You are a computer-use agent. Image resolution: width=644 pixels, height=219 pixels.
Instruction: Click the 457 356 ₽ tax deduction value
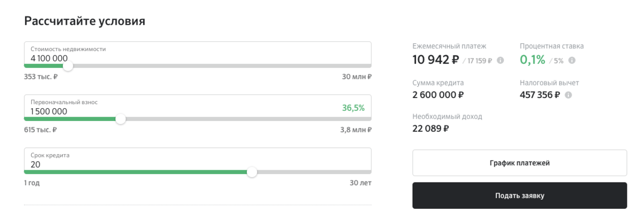tap(540, 95)
